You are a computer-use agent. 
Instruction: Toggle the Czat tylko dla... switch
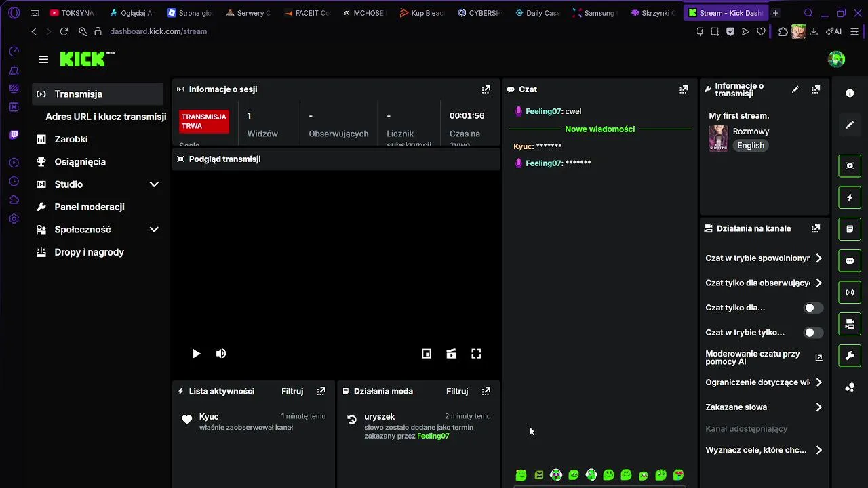(x=814, y=308)
